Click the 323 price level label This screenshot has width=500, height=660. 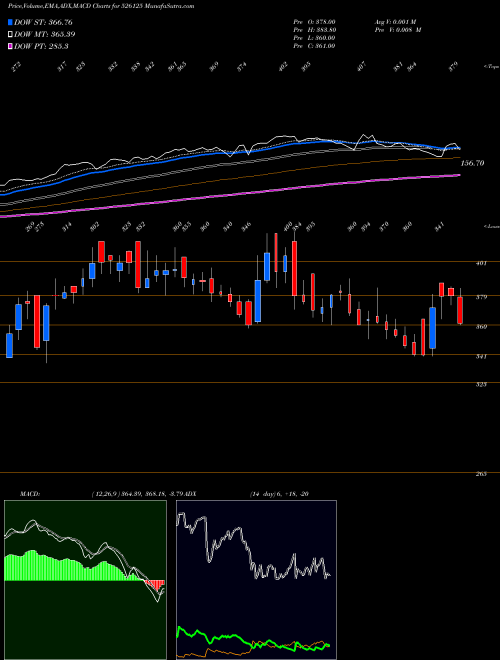481,384
